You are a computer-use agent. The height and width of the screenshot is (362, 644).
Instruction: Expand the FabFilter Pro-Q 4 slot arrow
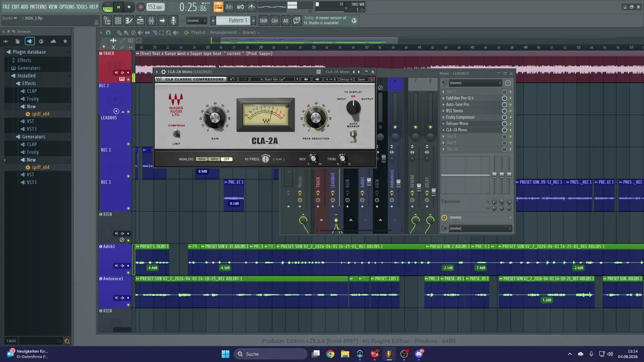coord(443,98)
